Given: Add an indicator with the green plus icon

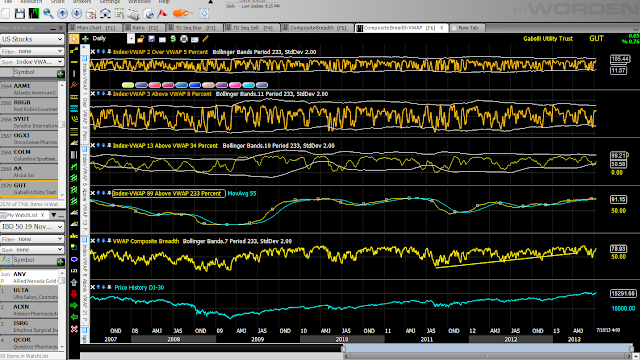Looking at the screenshot, I should pyautogui.click(x=85, y=39).
